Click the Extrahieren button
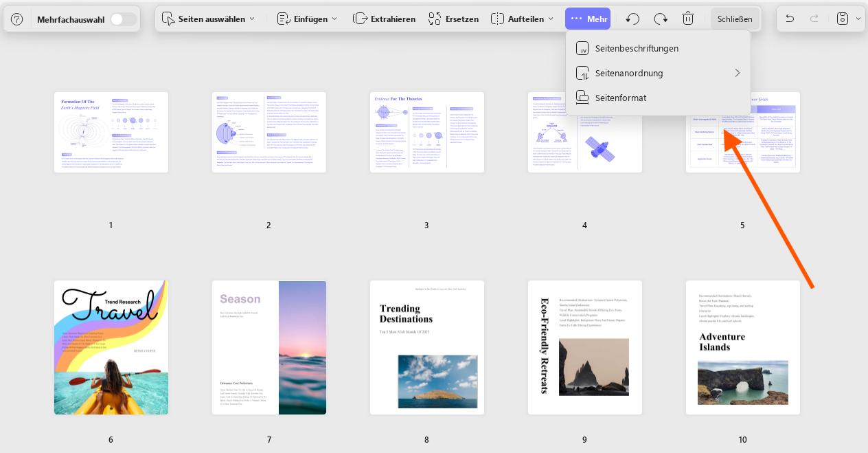The image size is (868, 453). pyautogui.click(x=384, y=19)
